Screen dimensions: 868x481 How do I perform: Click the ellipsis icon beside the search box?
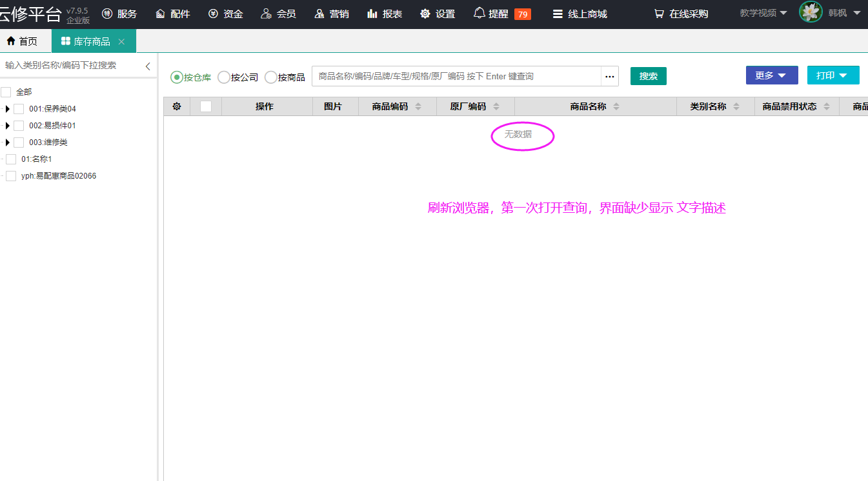click(609, 76)
